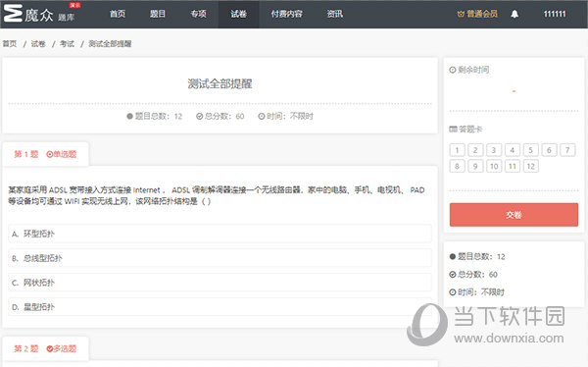This screenshot has width=588, height=367.
Task: Select answer B 总线型拓扑
Action: pyautogui.click(x=220, y=258)
